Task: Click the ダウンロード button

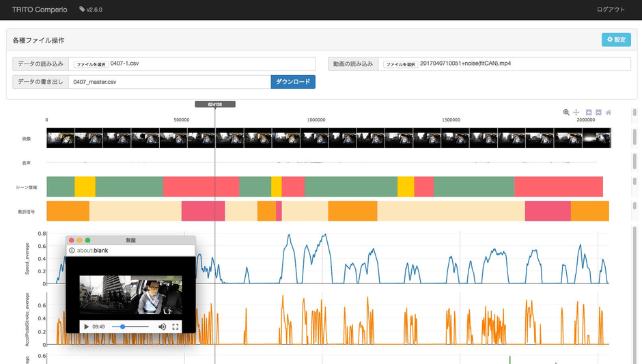Action: tap(293, 82)
